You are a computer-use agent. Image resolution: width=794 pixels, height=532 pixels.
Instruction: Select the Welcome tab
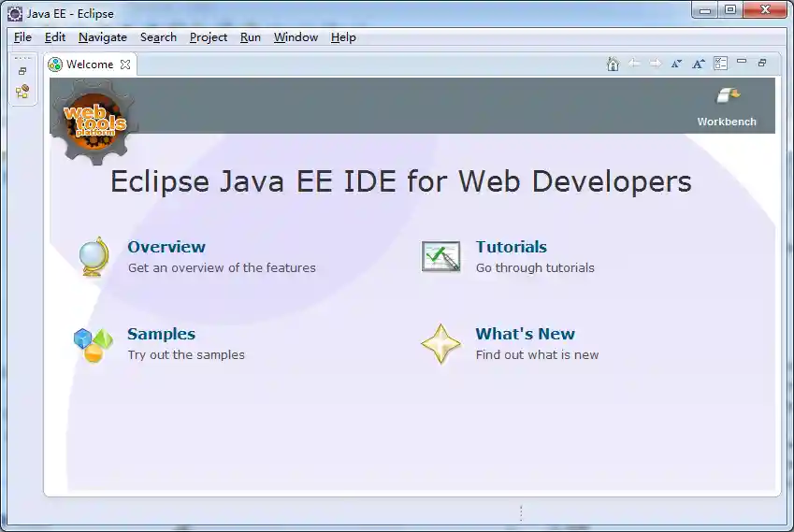(90, 65)
